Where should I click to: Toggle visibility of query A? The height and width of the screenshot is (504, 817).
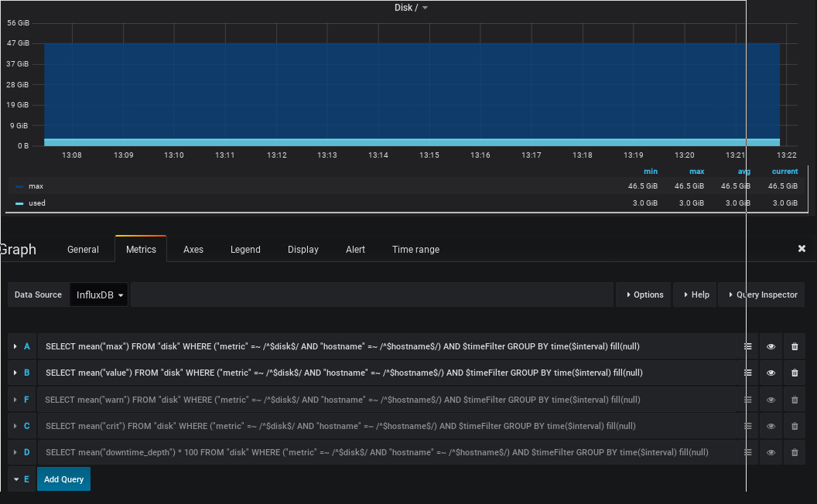click(x=771, y=346)
